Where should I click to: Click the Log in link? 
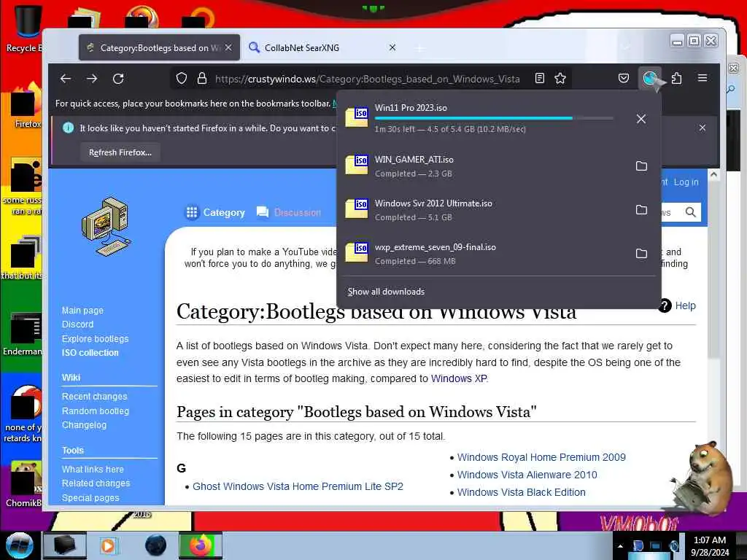click(686, 182)
